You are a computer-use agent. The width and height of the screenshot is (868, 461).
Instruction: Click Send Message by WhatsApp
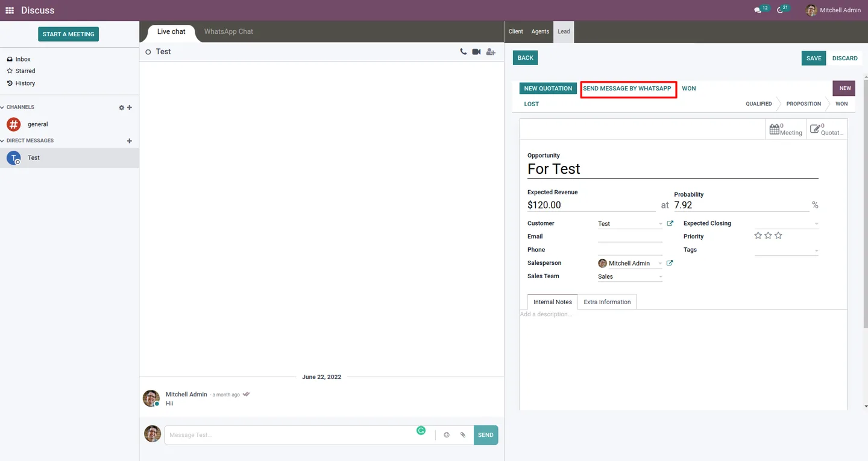click(x=627, y=89)
